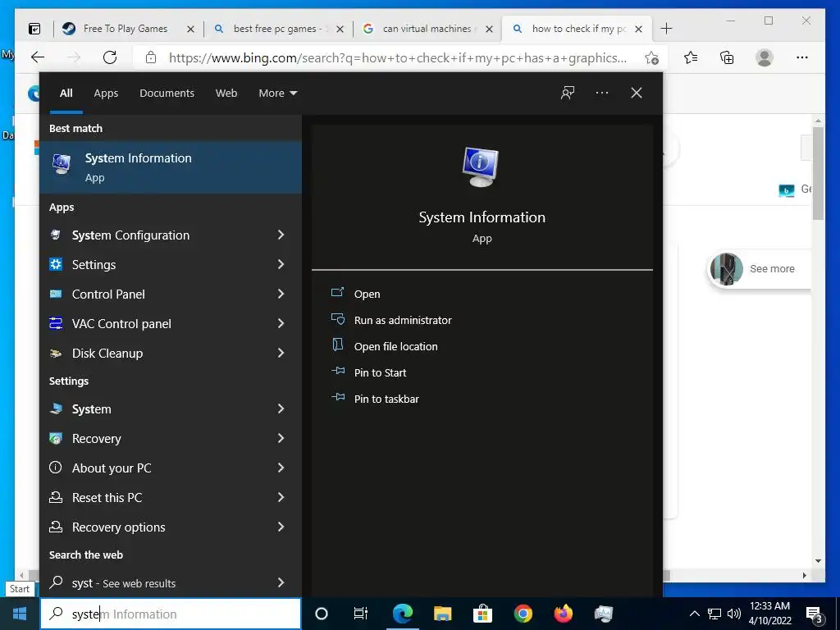Click the Disk Cleanup icon in results
Viewport: 840px width, 630px height.
tap(56, 353)
